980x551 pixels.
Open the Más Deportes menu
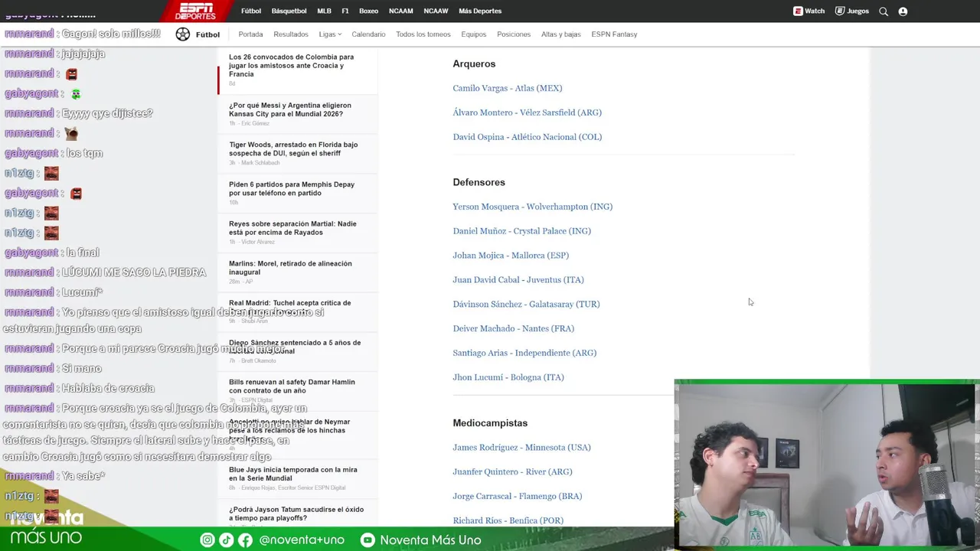tap(480, 11)
